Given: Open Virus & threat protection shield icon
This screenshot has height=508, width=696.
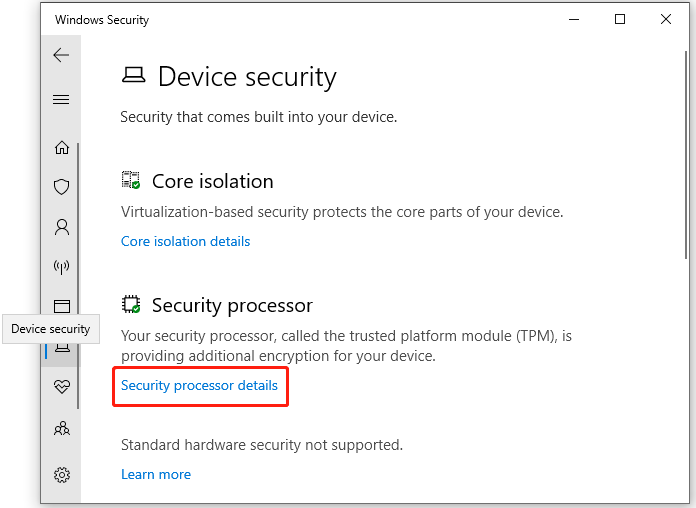Looking at the screenshot, I should (62, 187).
